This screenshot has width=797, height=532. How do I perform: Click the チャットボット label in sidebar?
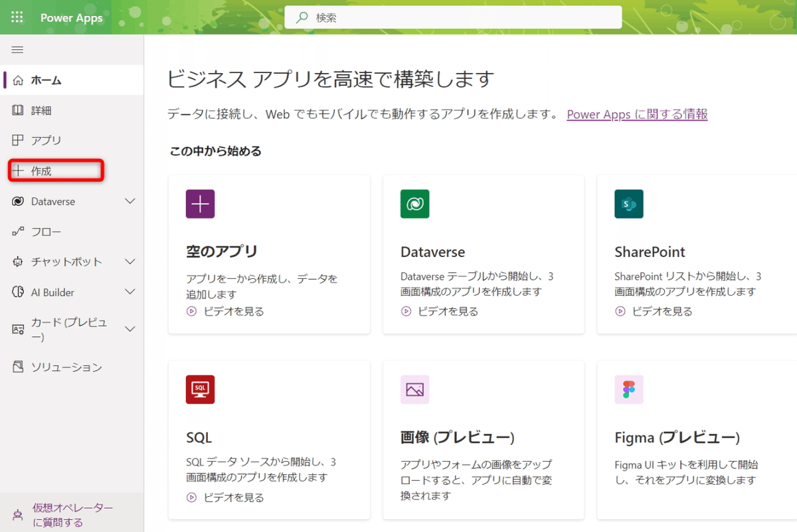coord(66,262)
